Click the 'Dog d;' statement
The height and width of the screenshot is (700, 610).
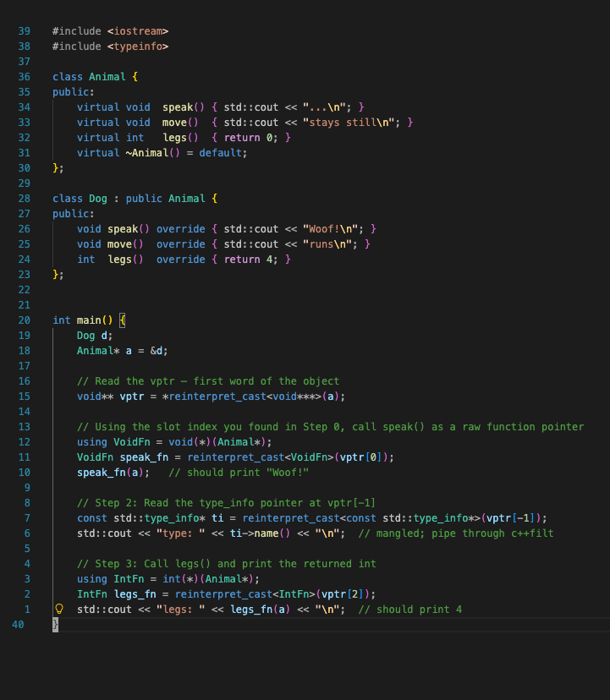[95, 336]
